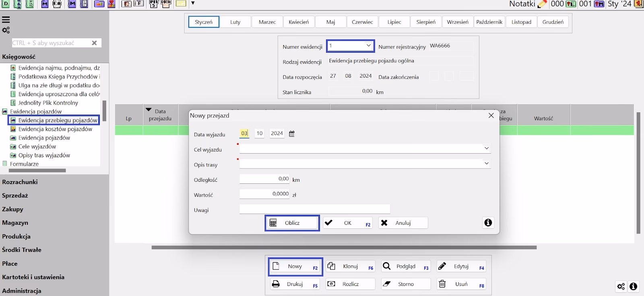This screenshot has height=296, width=644.
Task: Click the Edytuj pencil button
Action: tap(461, 266)
